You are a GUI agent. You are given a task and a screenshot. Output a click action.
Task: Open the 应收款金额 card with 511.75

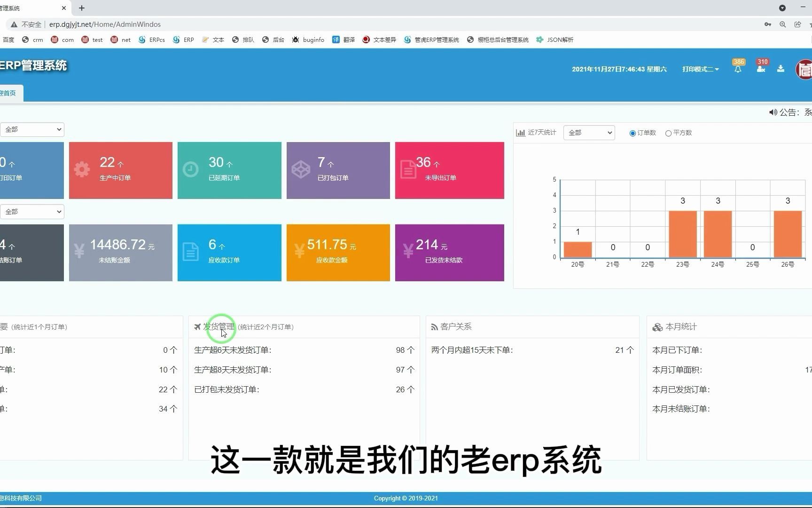pyautogui.click(x=338, y=253)
